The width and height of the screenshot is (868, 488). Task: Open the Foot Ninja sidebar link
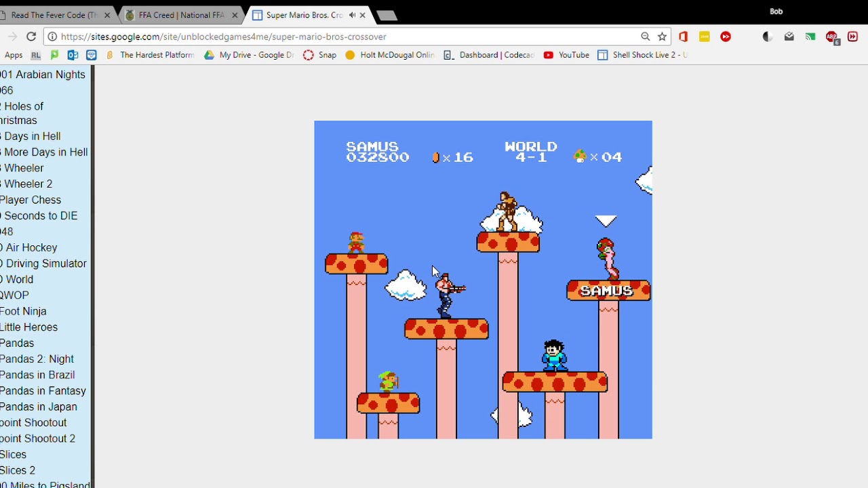(x=23, y=311)
